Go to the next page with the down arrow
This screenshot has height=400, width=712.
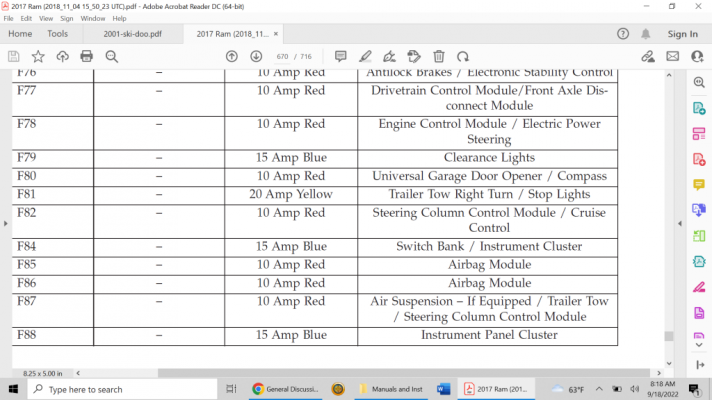coord(256,56)
